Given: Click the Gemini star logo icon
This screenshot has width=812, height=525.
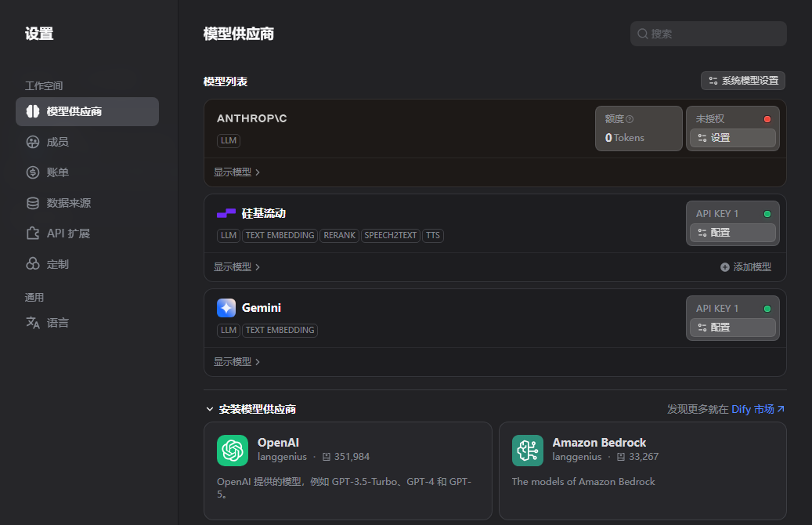Looking at the screenshot, I should pyautogui.click(x=226, y=308).
